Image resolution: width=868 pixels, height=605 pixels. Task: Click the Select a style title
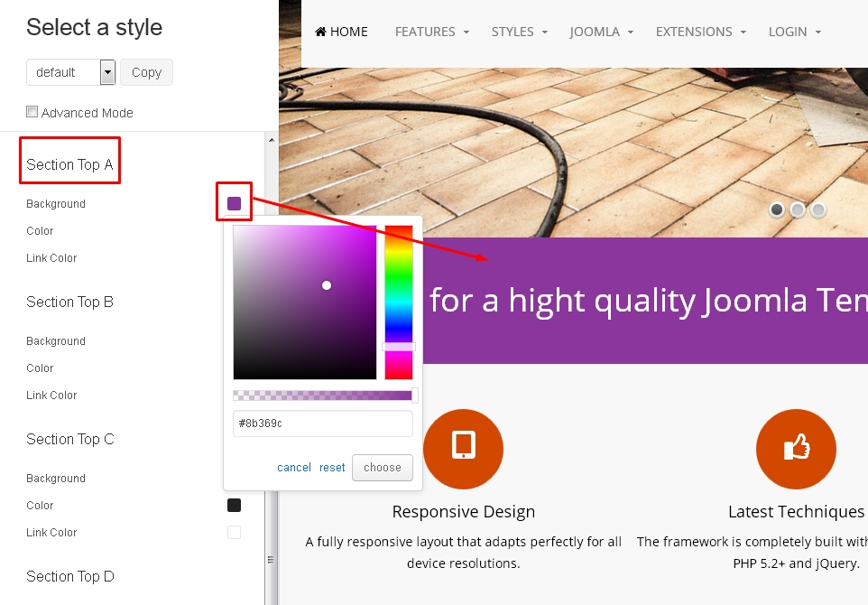tap(94, 27)
